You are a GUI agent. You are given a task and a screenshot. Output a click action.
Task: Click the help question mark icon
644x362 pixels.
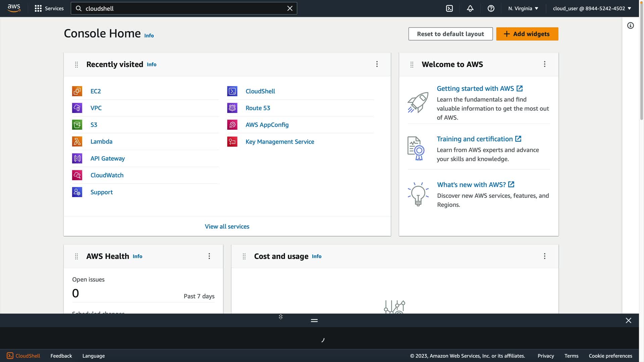coord(491,8)
